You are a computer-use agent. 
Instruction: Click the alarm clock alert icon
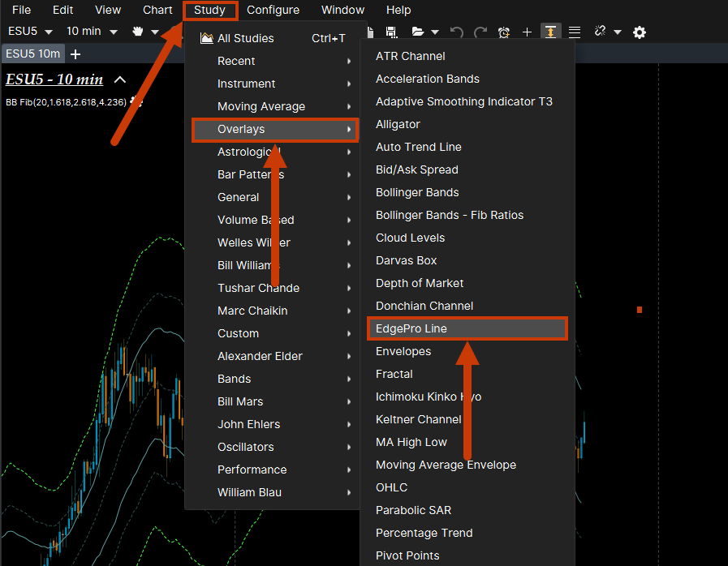tap(504, 32)
